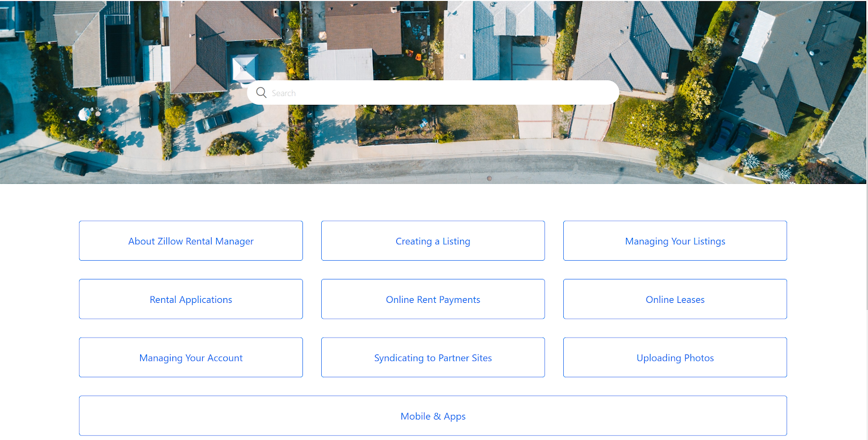Click the magnifying glass search icon
This screenshot has width=868, height=440.
pyautogui.click(x=261, y=93)
